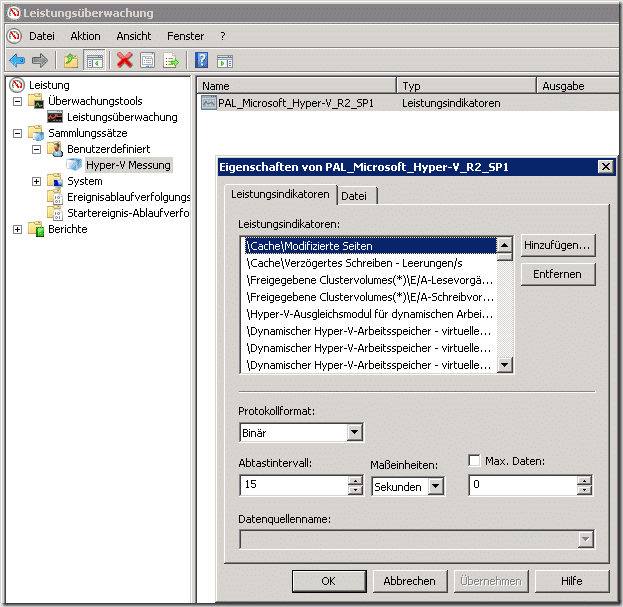Open the Datenquellenname dropdown
The height and width of the screenshot is (607, 623).
(585, 539)
